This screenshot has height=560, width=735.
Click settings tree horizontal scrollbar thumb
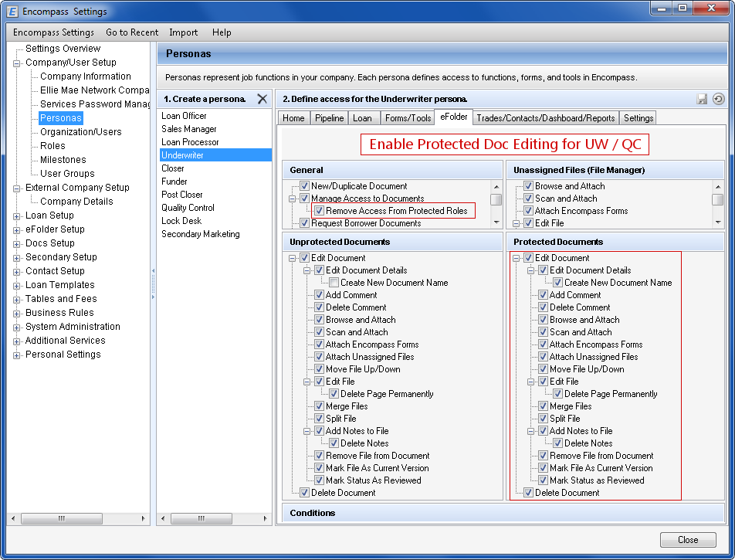[62, 518]
